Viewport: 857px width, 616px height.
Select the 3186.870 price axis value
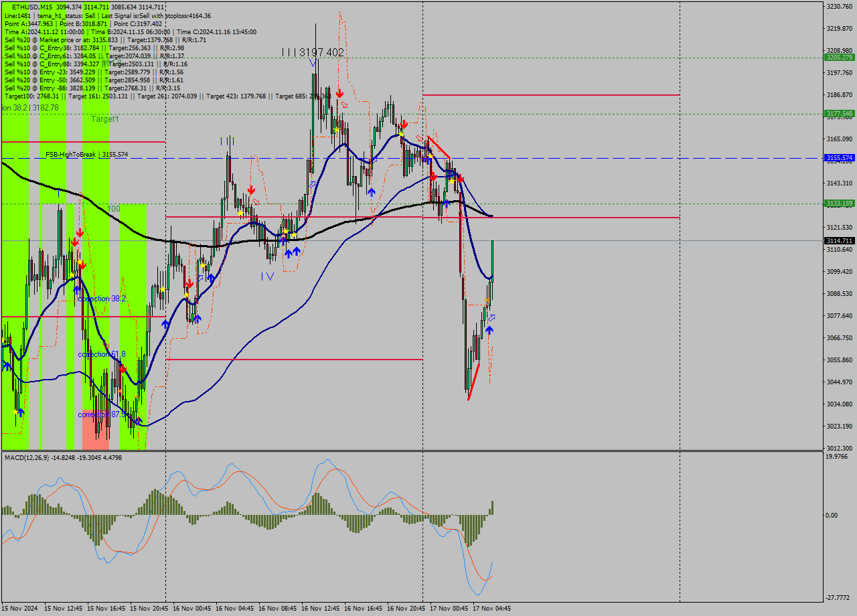(x=840, y=94)
